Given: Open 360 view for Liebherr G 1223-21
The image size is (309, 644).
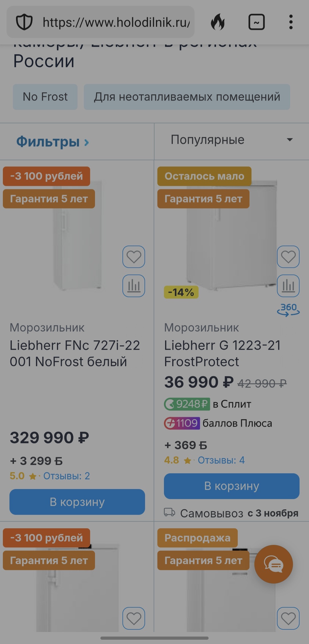Looking at the screenshot, I should coord(288,310).
